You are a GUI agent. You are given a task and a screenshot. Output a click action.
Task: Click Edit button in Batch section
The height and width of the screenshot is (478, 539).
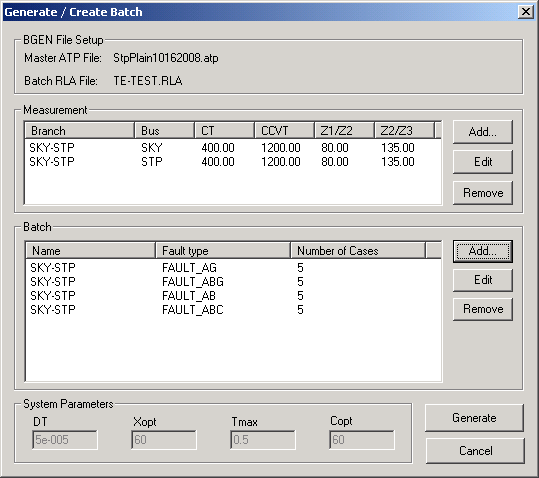(483, 280)
